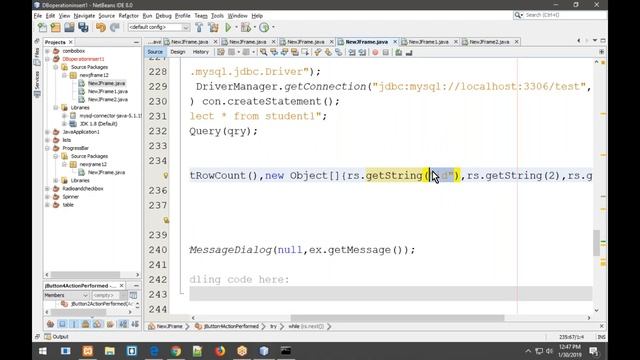Click the Projects panel horizontal scrollbar

coord(86,275)
